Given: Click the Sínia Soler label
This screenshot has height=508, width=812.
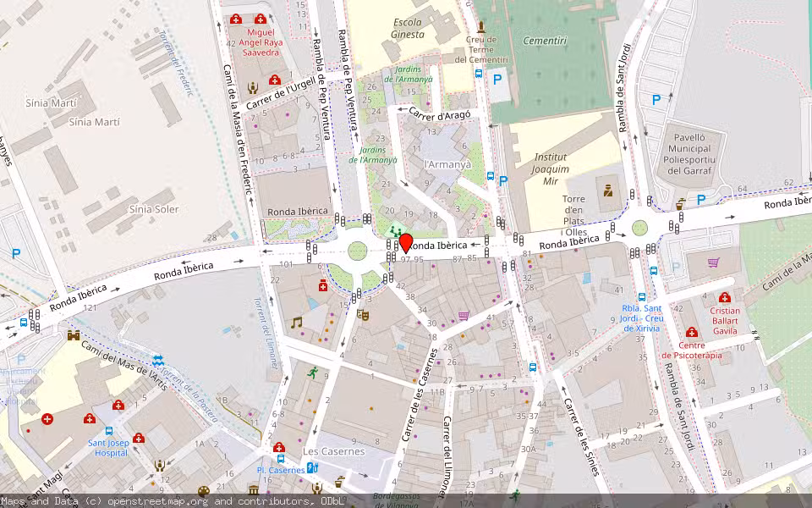Looking at the screenshot, I should 154,209.
